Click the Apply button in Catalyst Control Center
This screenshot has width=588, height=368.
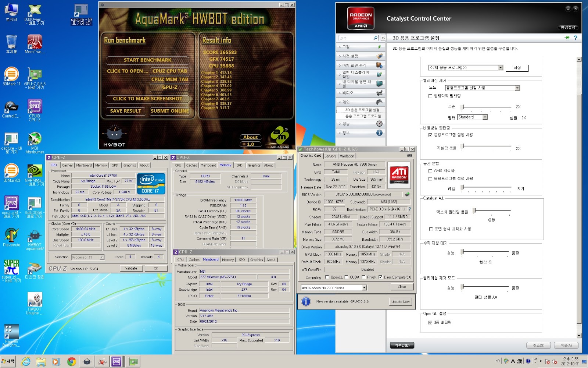566,345
